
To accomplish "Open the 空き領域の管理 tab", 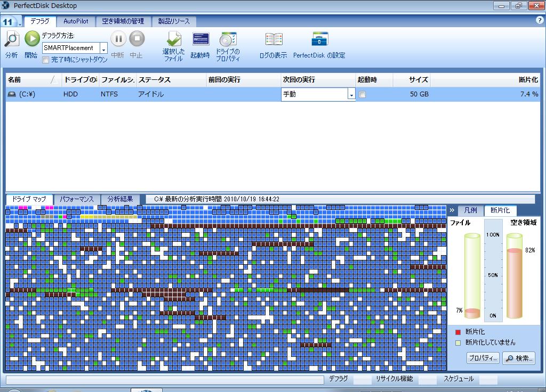I will click(x=123, y=21).
